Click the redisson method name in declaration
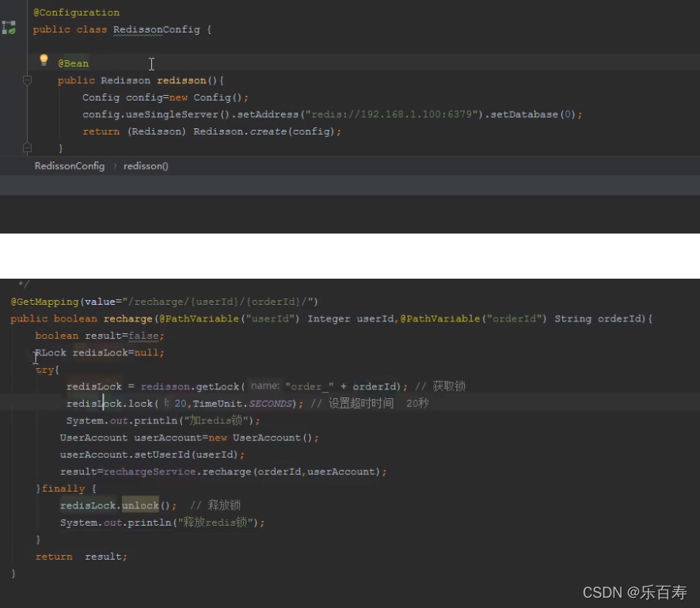 click(181, 80)
